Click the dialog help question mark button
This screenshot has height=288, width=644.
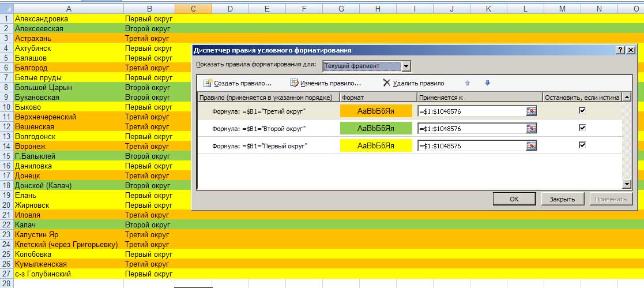point(620,51)
